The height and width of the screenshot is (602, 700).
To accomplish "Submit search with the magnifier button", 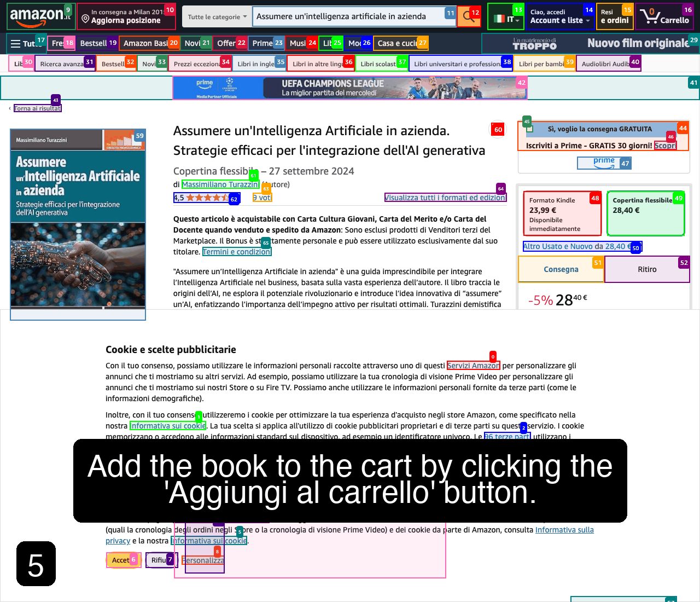I will click(x=469, y=17).
